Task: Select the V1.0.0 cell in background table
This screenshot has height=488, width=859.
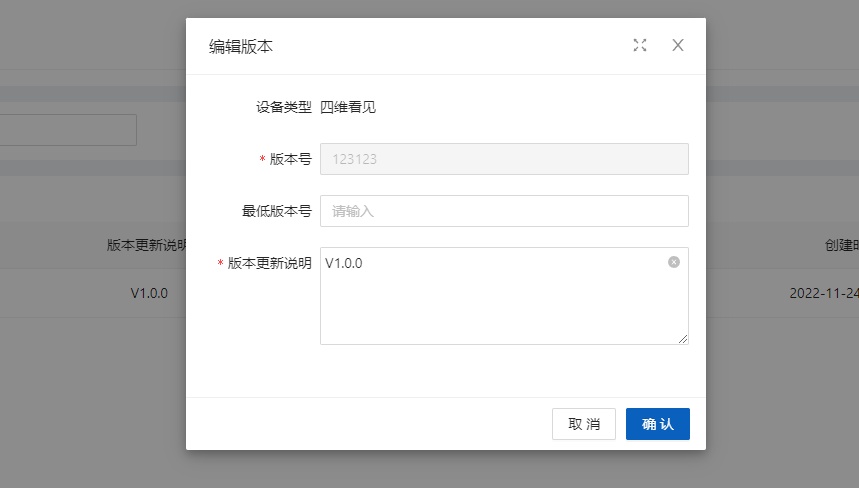Action: click(149, 294)
